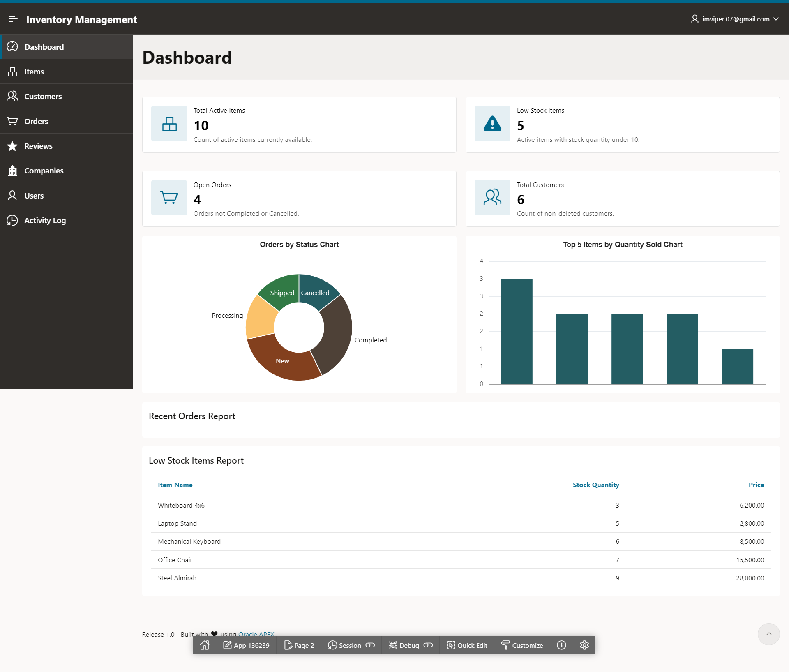Click the Total Active Items count 10
The width and height of the screenshot is (789, 672).
201,125
